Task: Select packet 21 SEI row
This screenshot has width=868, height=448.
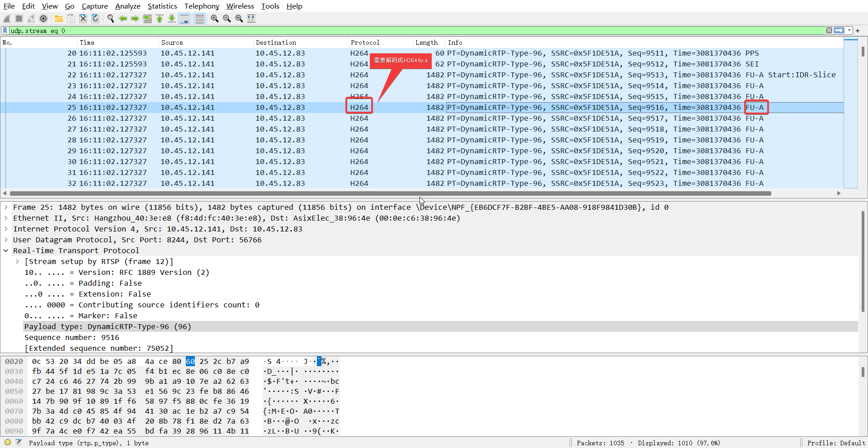Action: tap(422, 64)
